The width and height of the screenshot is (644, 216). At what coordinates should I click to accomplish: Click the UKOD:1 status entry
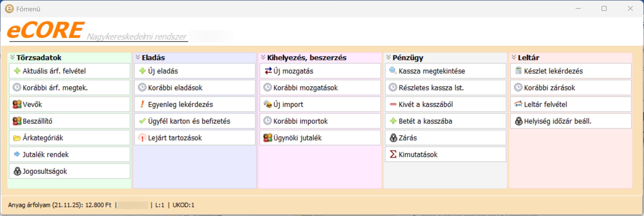point(183,205)
